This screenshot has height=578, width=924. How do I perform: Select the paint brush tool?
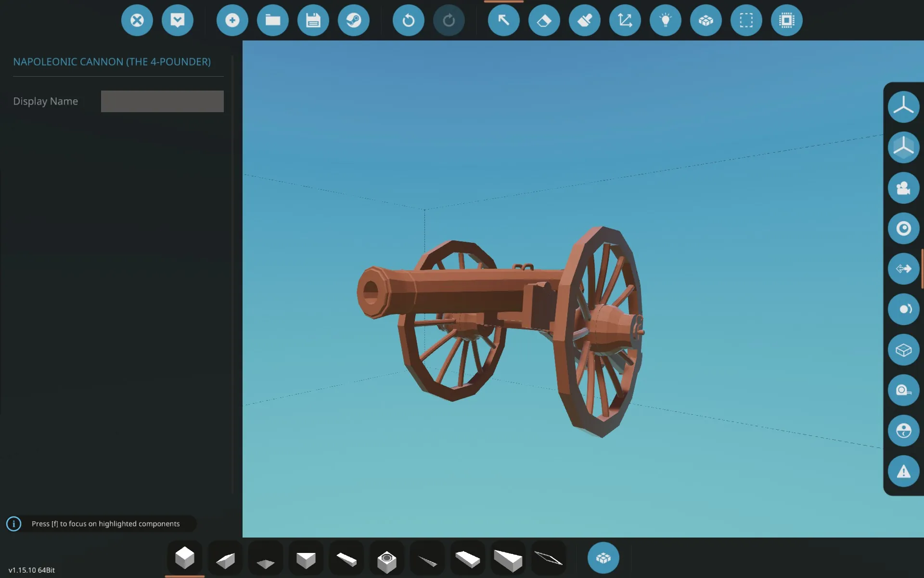[x=585, y=20]
